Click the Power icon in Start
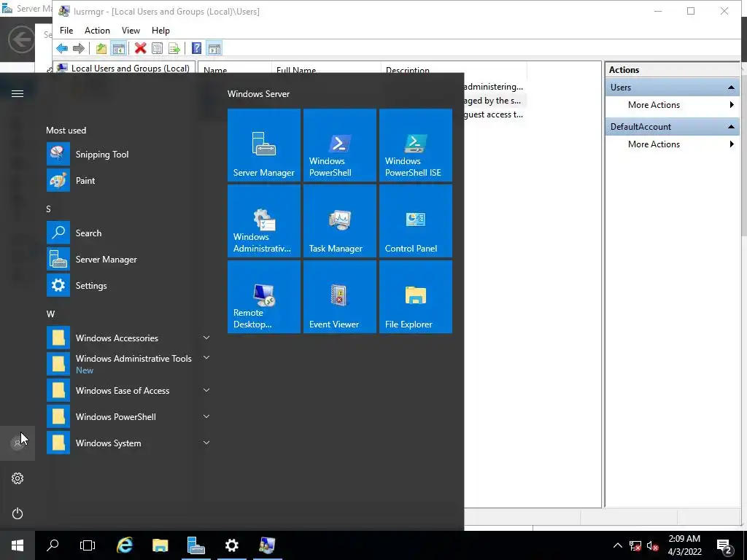The height and width of the screenshot is (560, 747). point(18,513)
